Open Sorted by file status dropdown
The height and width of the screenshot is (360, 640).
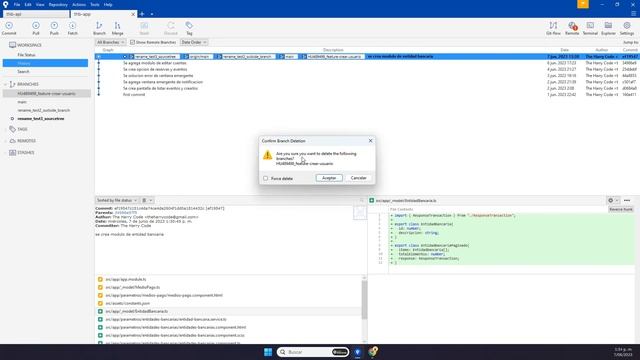click(x=117, y=200)
